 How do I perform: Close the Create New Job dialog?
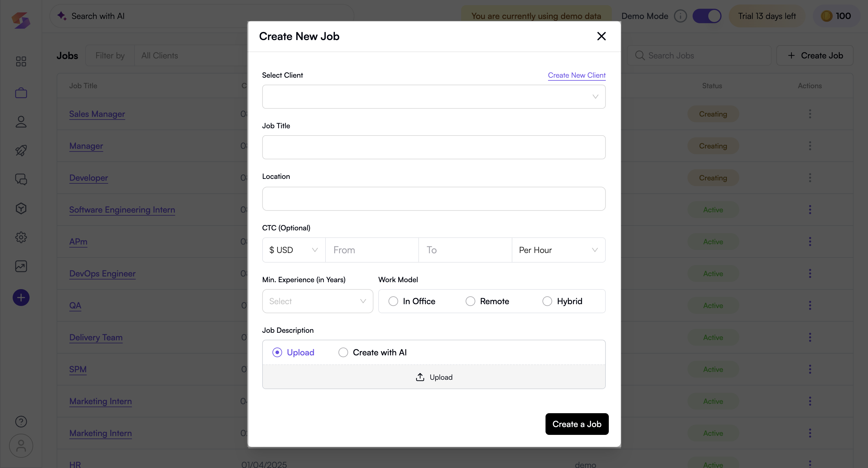click(x=601, y=36)
